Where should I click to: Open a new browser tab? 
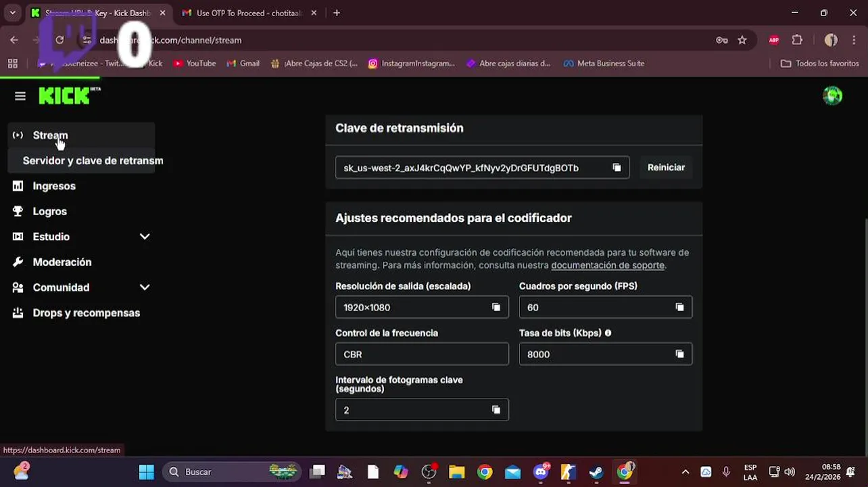337,13
